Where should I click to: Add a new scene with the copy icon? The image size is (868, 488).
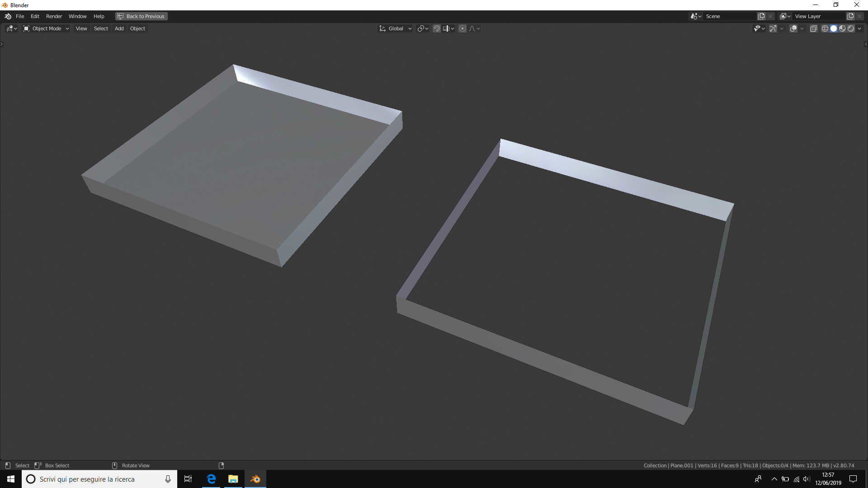761,16
